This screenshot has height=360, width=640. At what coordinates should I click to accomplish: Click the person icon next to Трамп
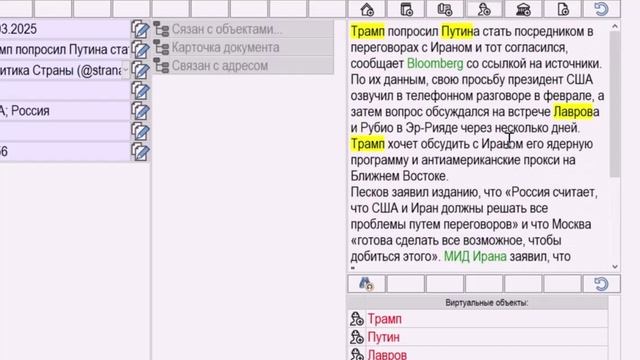point(357,319)
